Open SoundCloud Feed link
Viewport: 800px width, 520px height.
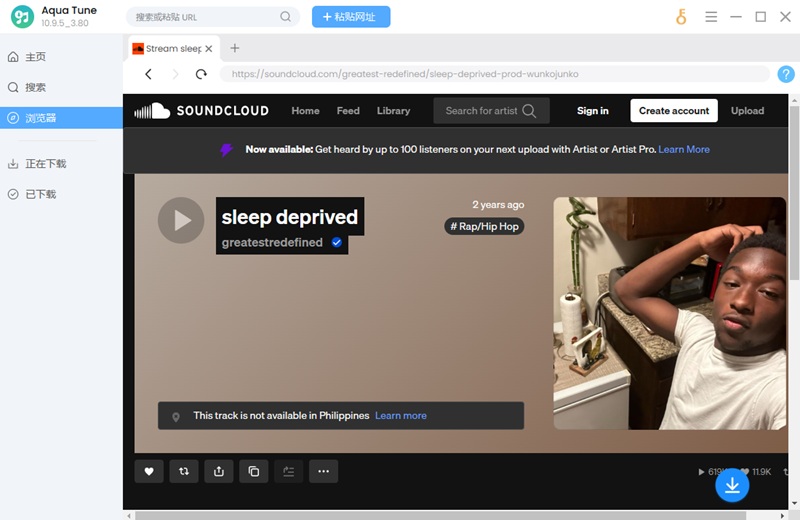coord(348,111)
